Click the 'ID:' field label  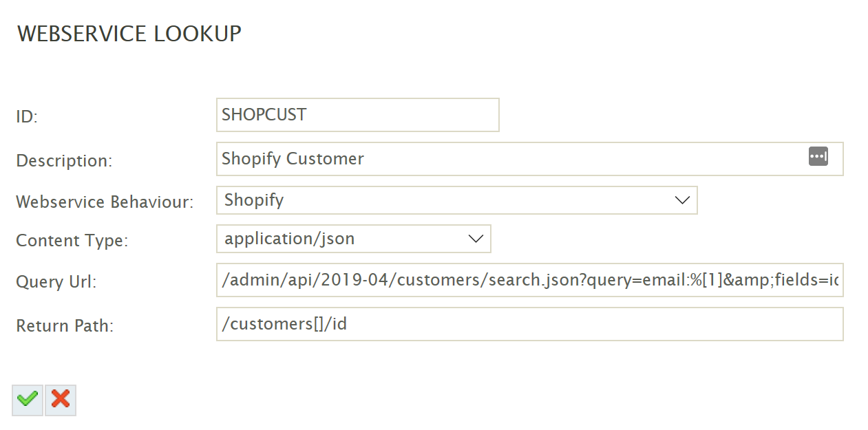pyautogui.click(x=27, y=117)
